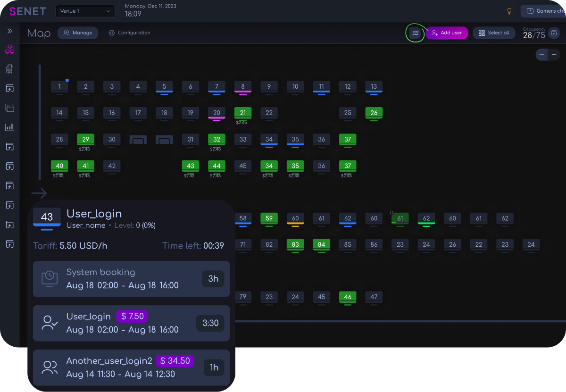Toggle Select all computers
Image resolution: width=566 pixels, height=392 pixels.
(x=494, y=33)
